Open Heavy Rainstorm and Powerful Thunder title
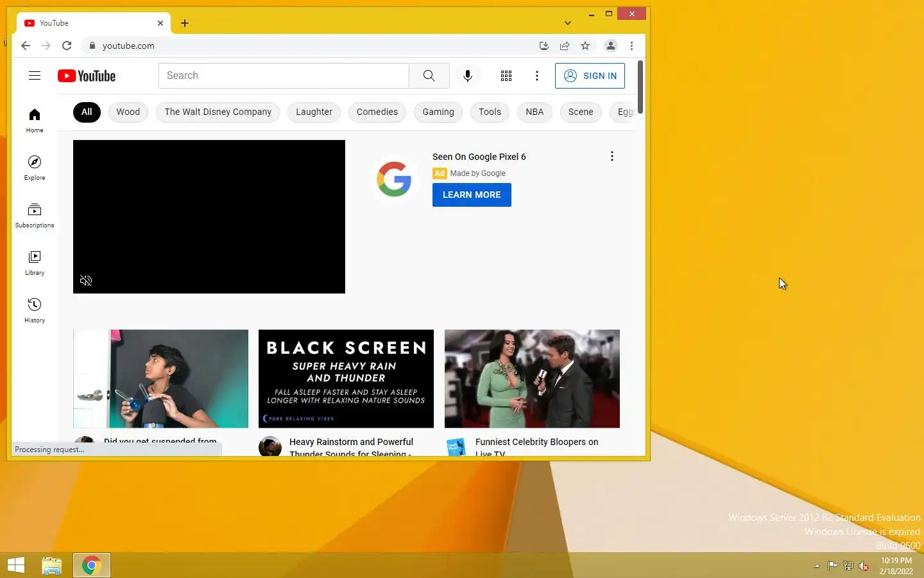Viewport: 924px width, 578px height. point(352,447)
